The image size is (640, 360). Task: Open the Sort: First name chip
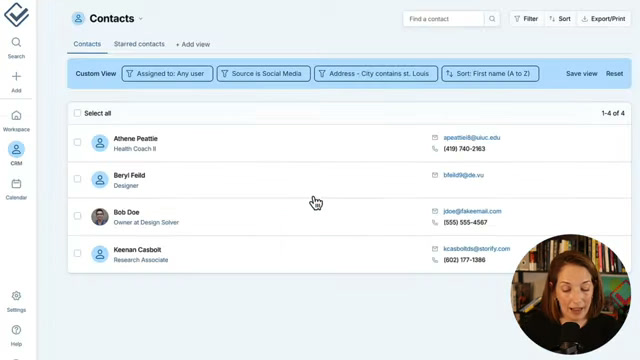tap(490, 73)
